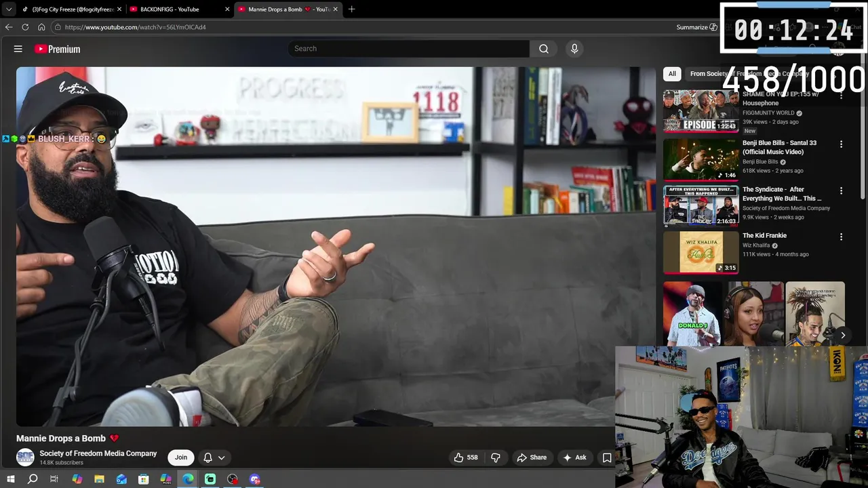Open Discord from taskbar
This screenshot has height=488, width=868.
[x=255, y=479]
